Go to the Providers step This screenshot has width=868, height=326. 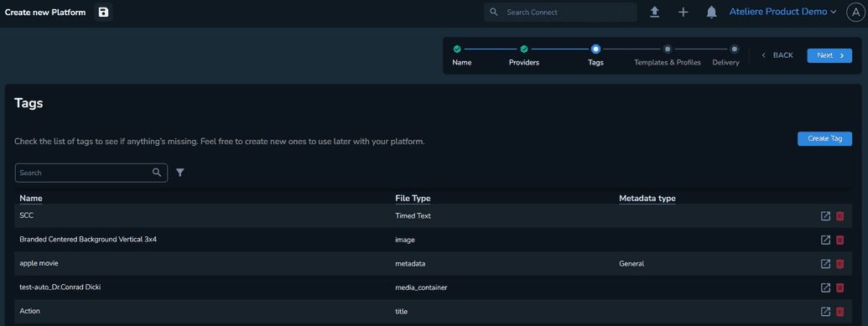[523, 56]
